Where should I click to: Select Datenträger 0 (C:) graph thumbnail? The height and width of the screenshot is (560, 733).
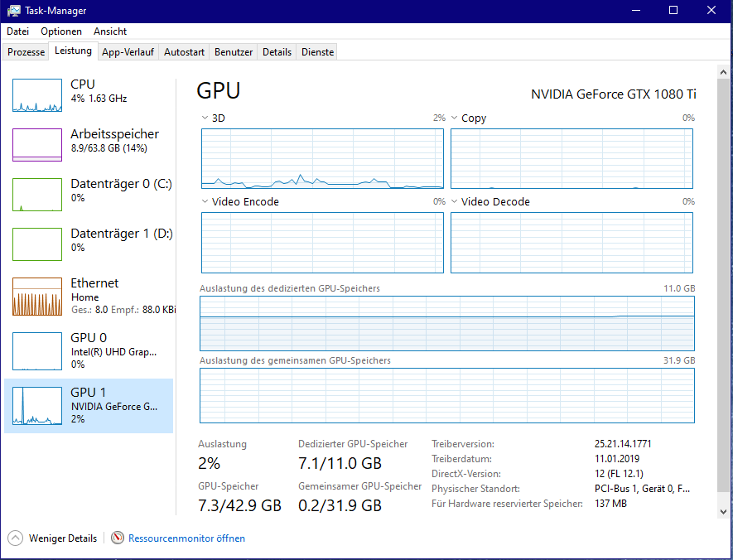tap(37, 195)
